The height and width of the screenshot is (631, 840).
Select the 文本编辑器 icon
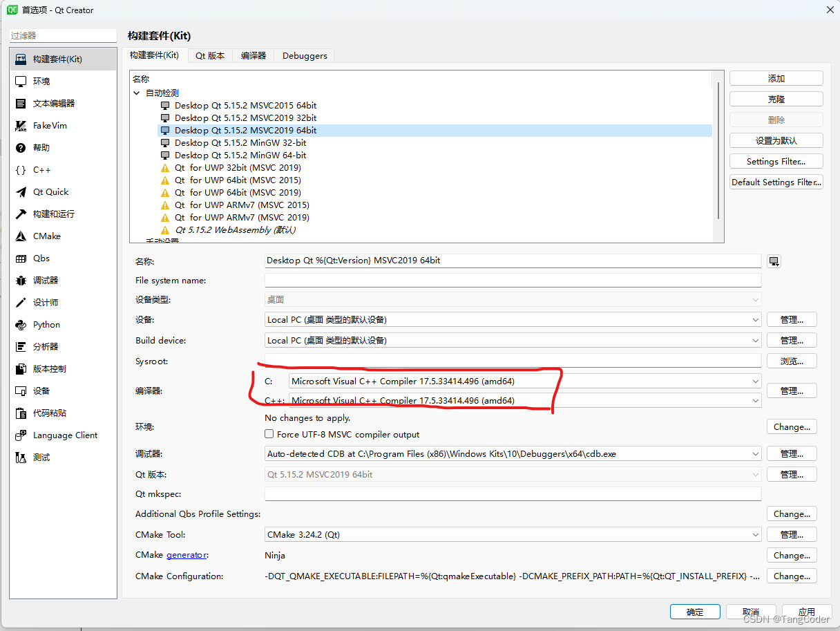[x=21, y=104]
